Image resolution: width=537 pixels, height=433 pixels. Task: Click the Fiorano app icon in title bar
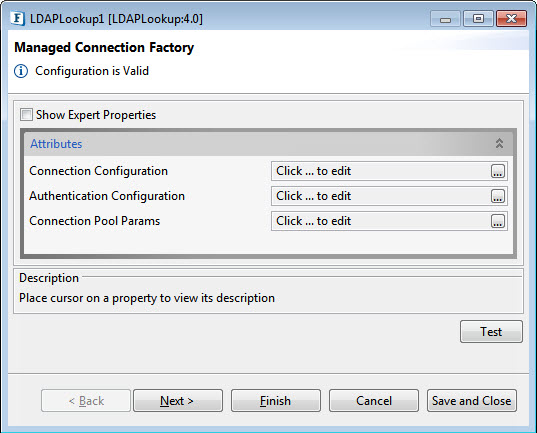[x=17, y=18]
